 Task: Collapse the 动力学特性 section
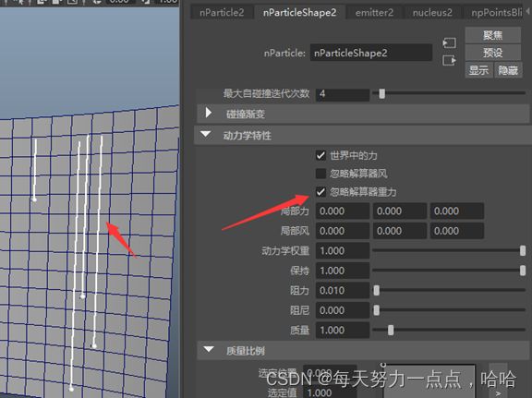(x=206, y=135)
